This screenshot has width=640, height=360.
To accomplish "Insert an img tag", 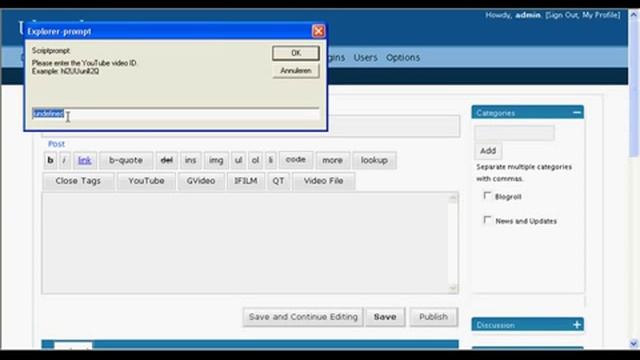I will [x=216, y=160].
